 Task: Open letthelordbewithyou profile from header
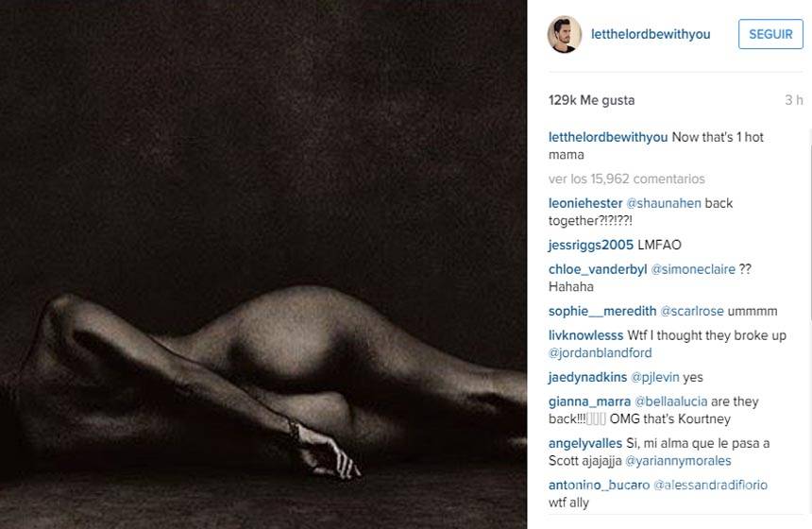click(x=651, y=34)
